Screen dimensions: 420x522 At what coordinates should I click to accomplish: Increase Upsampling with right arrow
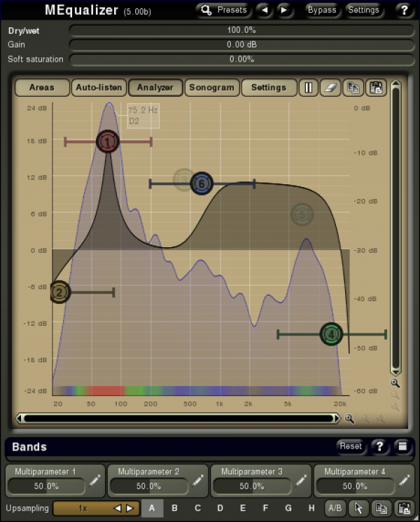(x=130, y=509)
